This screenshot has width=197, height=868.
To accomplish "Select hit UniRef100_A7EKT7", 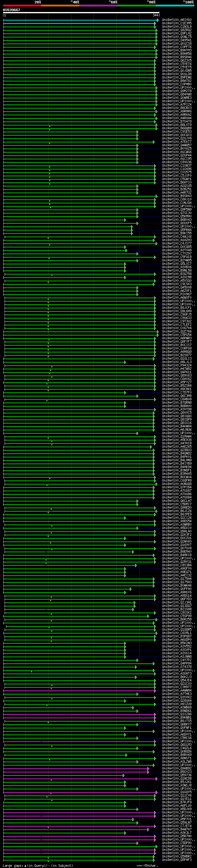I will pyautogui.click(x=177, y=142).
